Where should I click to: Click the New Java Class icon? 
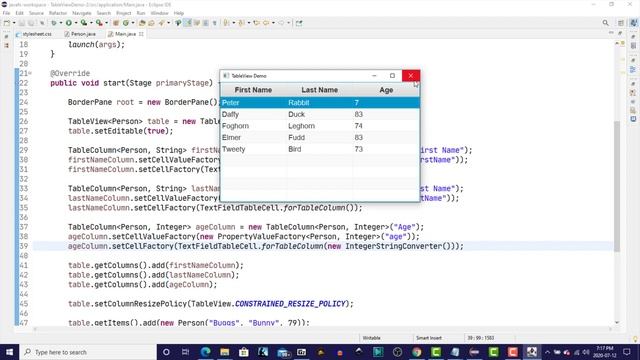[x=126, y=23]
